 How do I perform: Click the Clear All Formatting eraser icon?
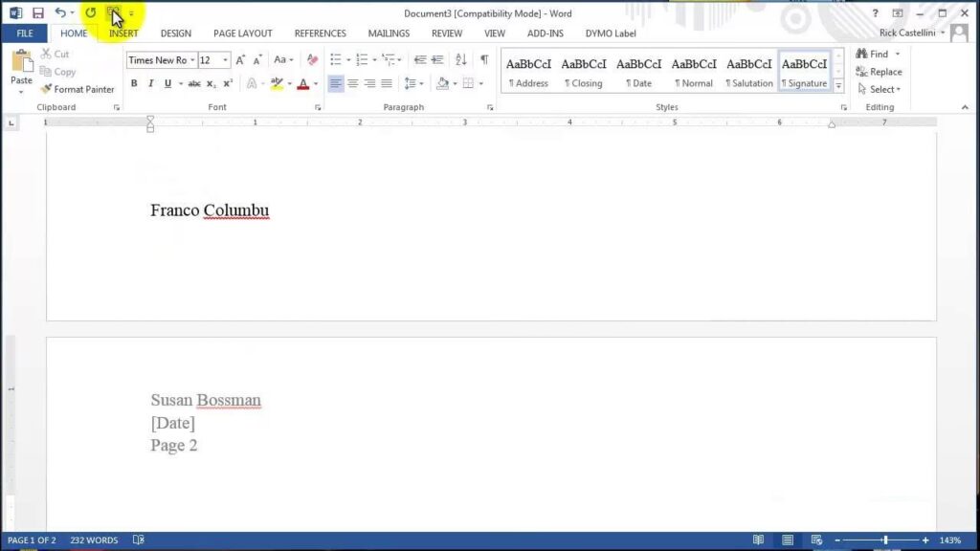(312, 59)
